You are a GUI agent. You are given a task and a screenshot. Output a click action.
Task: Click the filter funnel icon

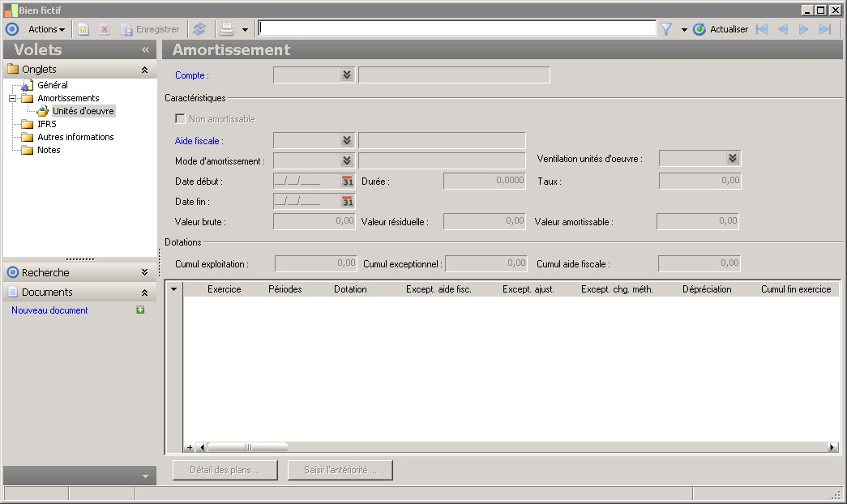(x=666, y=29)
